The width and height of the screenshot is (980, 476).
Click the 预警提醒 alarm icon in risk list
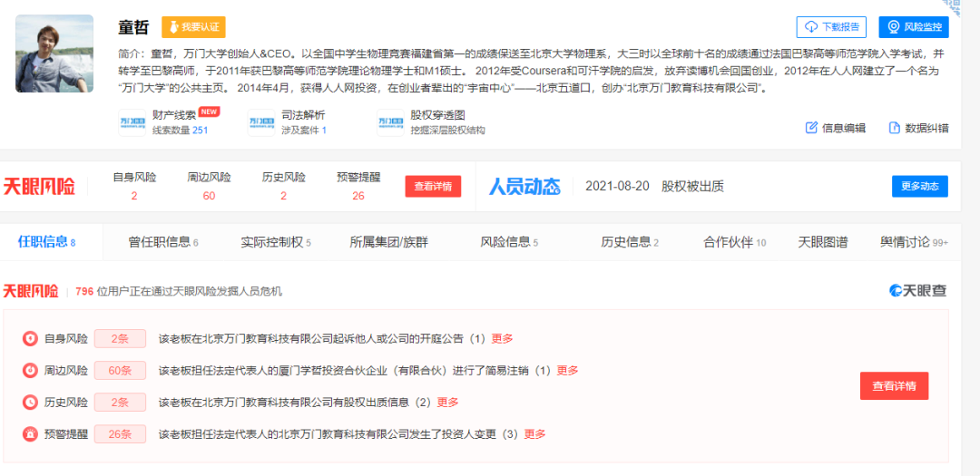[29, 434]
